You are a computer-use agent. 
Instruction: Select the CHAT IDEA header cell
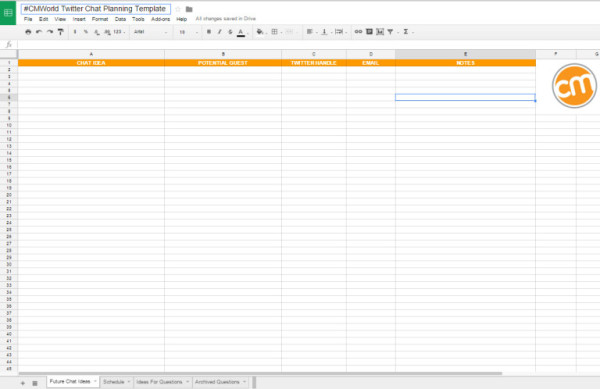pyautogui.click(x=91, y=63)
